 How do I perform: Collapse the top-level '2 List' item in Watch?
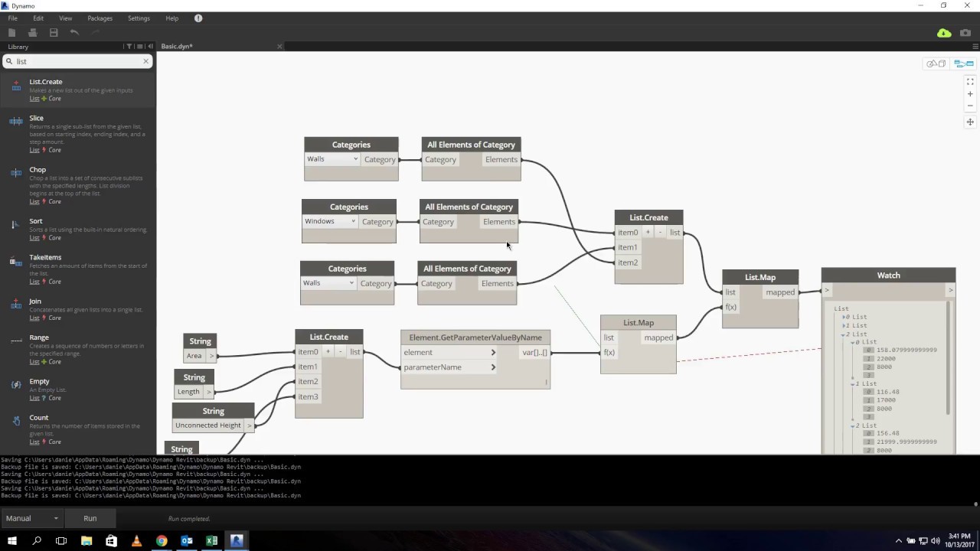(844, 334)
